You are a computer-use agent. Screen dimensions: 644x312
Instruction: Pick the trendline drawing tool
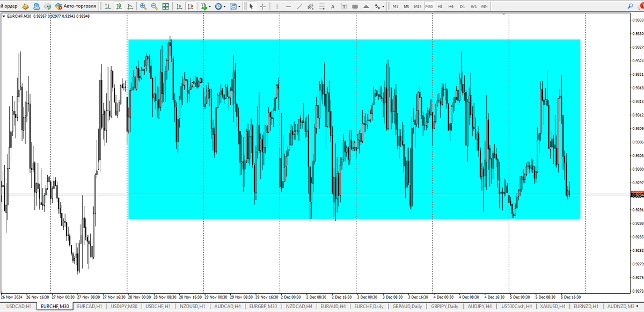[x=300, y=6]
